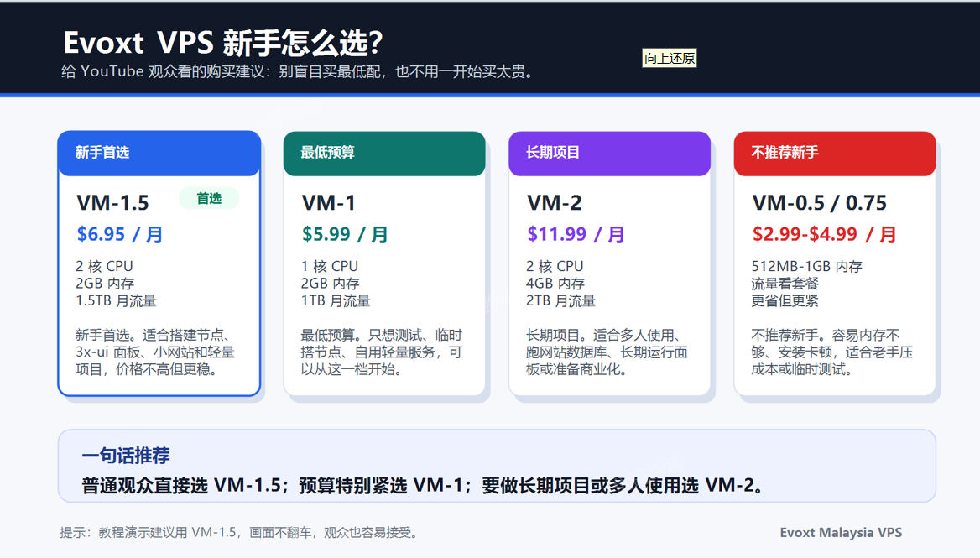The height and width of the screenshot is (558, 980).
Task: Click the hint starting "提示：教程演示建议用"
Action: (239, 532)
